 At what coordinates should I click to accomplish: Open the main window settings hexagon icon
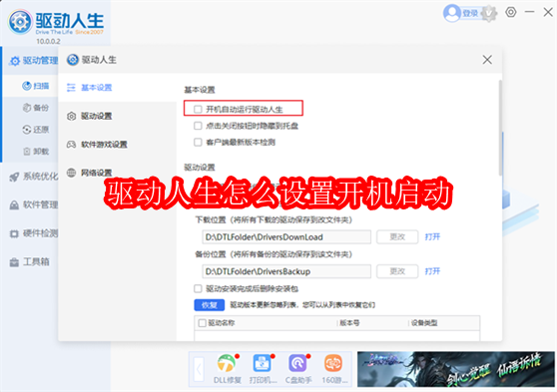pos(511,12)
